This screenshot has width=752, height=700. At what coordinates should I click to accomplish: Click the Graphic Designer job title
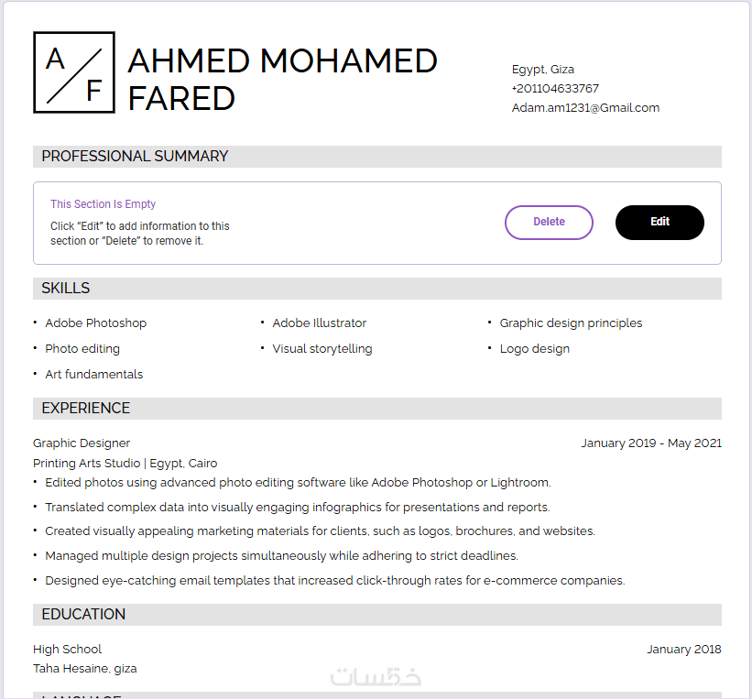click(82, 443)
